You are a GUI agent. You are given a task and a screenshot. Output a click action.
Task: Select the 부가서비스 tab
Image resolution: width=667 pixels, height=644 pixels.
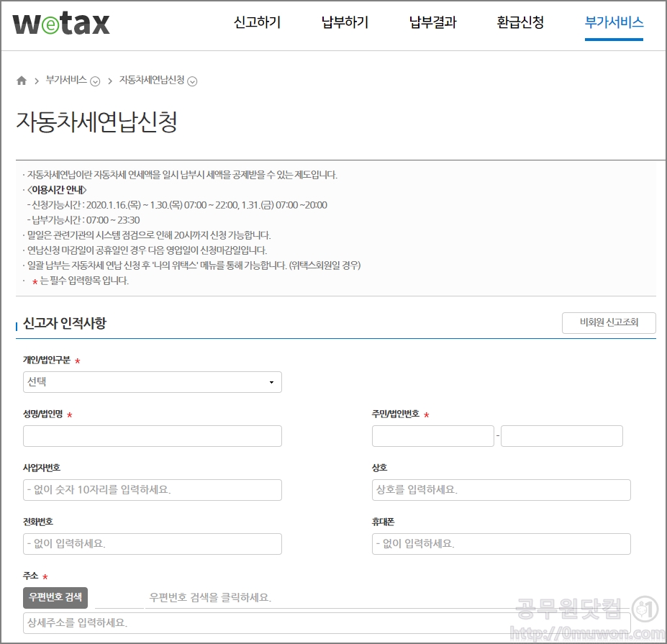tap(613, 22)
